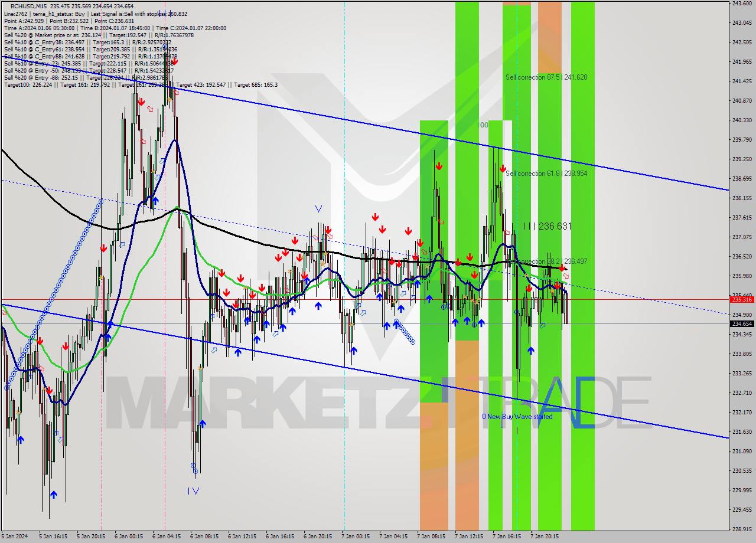This screenshot has height=543, width=756.
Task: Click the '6 Jan 00:15' time axis label
Action: (129, 537)
